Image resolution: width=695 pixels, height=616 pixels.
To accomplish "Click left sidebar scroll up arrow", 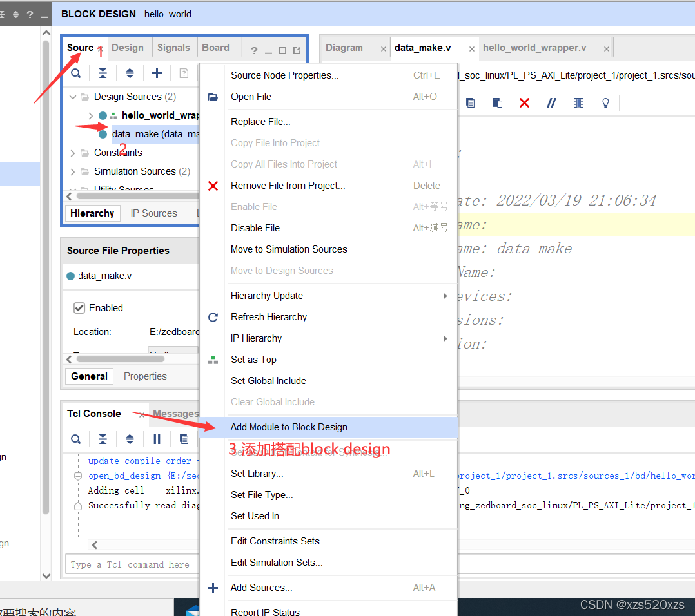I will pyautogui.click(x=46, y=33).
